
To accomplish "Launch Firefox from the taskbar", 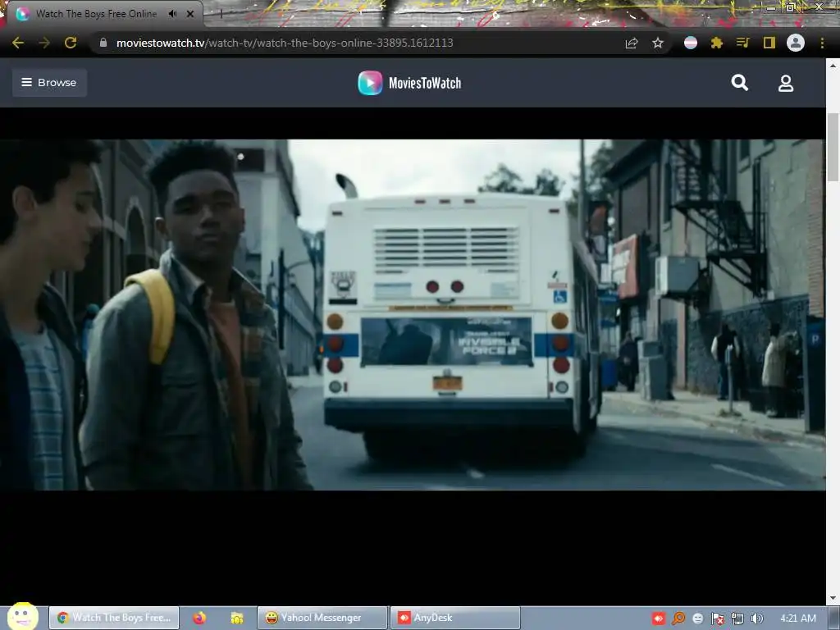I will pyautogui.click(x=199, y=618).
